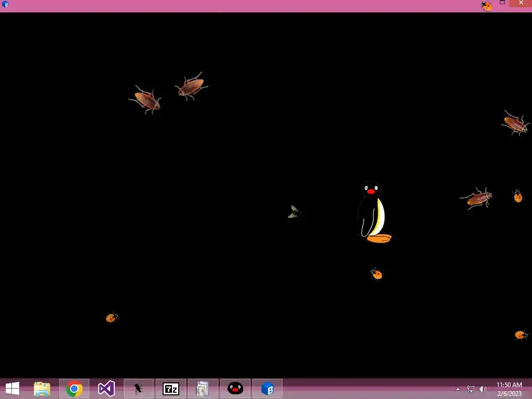Click the installer package taskbar icon
The image size is (532, 399).
203,389
